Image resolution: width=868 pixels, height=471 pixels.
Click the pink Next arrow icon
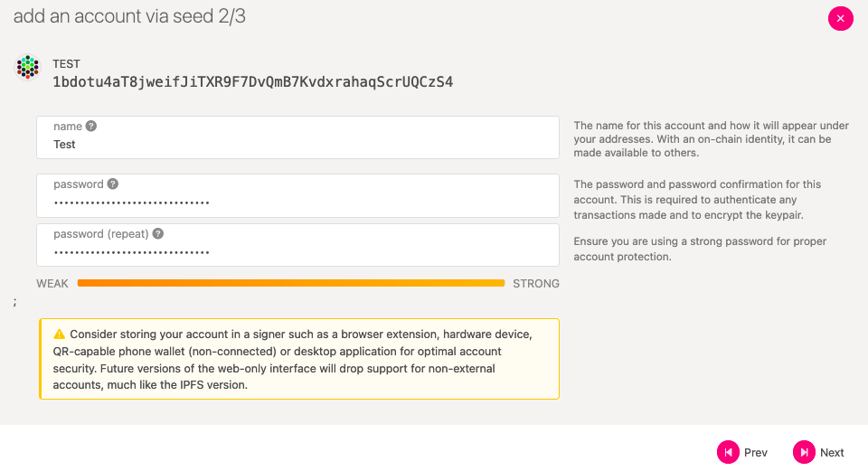(x=804, y=452)
